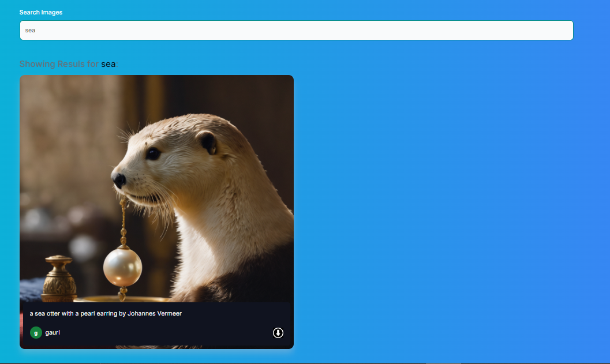Click the 'Showing Resuls for sea:' heading

[x=69, y=64]
